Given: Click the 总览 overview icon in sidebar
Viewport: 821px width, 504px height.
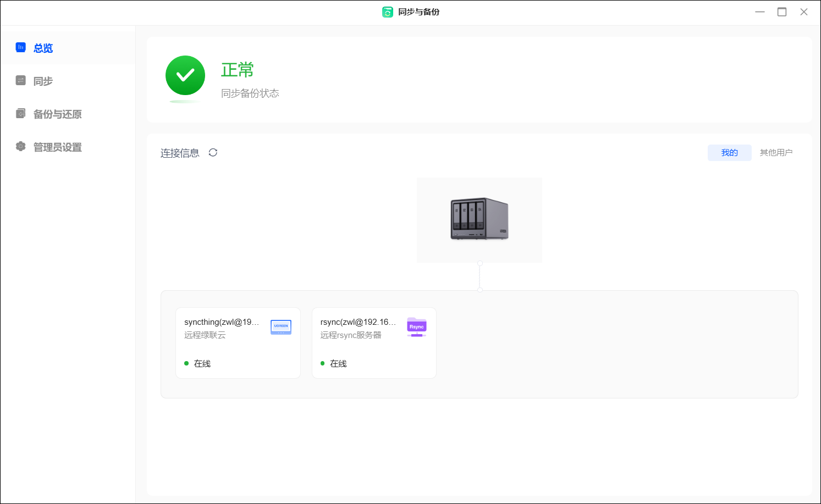Looking at the screenshot, I should [x=21, y=48].
